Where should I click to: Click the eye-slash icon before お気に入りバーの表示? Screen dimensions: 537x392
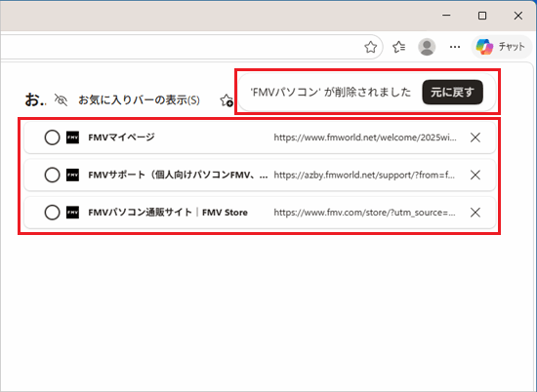click(61, 99)
